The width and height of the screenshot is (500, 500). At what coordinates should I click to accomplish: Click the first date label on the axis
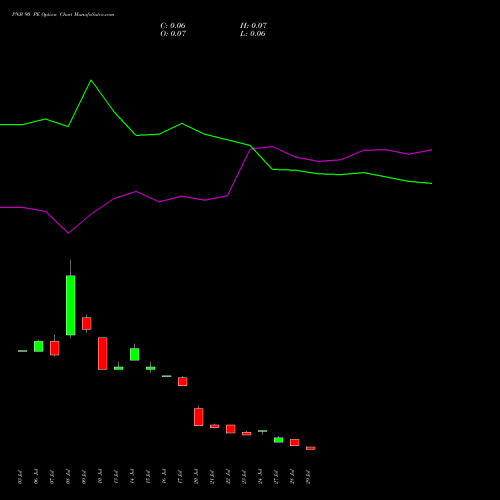[x=20, y=477]
